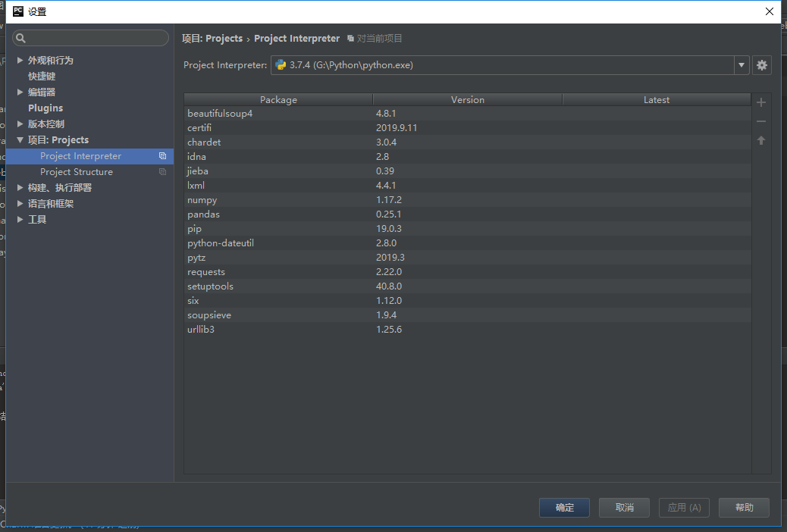
Task: Click the minus icon to uninstall a package
Action: click(x=761, y=121)
